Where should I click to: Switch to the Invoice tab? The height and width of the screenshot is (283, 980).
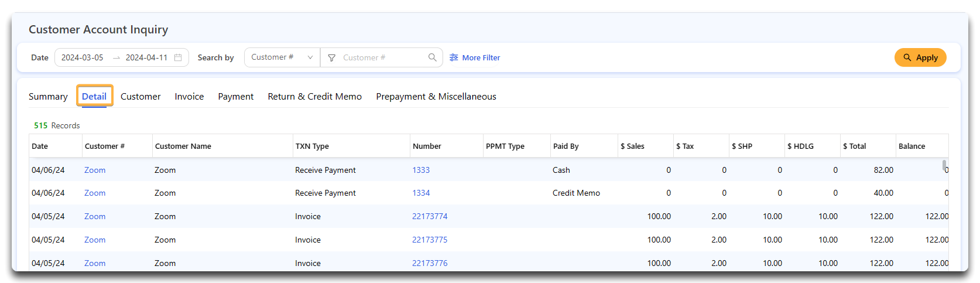(x=189, y=97)
